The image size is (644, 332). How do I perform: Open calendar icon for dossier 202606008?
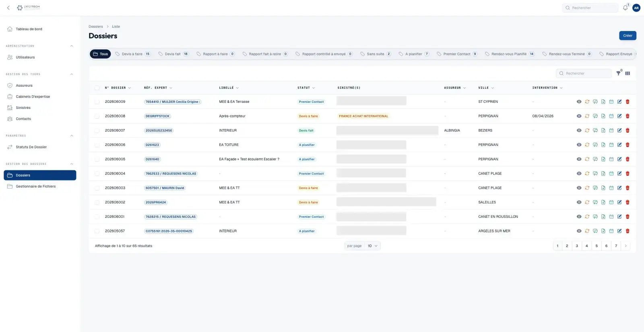pyautogui.click(x=611, y=116)
